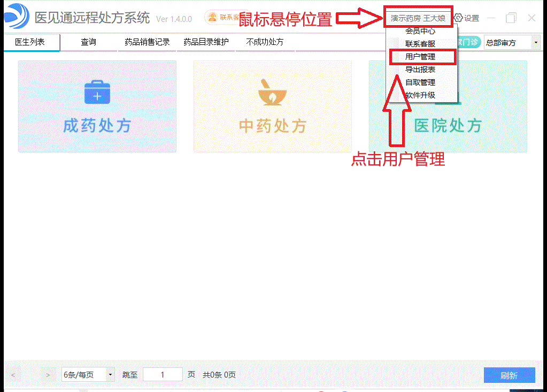Go to previous page arrow
Viewport: 547px width, 392px height.
click(x=13, y=375)
